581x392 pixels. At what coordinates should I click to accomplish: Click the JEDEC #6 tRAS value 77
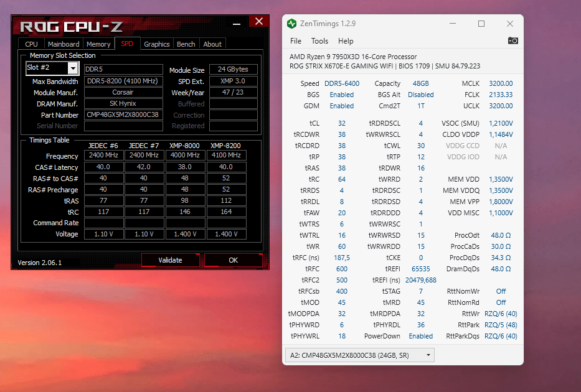click(104, 200)
